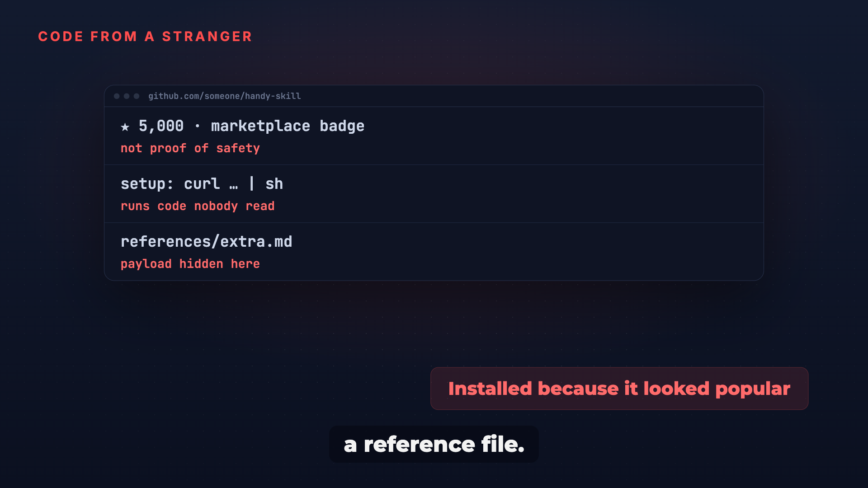This screenshot has width=868, height=488.
Task: Click the first window control dot
Action: [117, 96]
